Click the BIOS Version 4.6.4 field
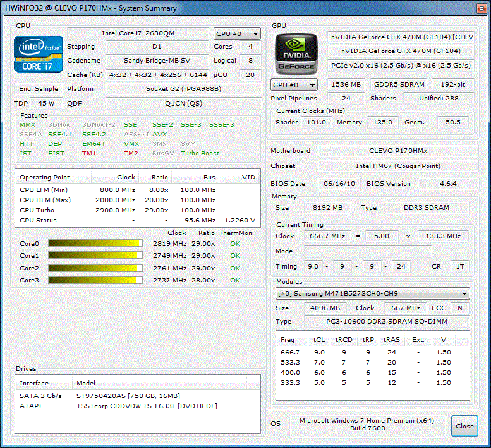Screen dimensions: 491x448 pos(448,184)
